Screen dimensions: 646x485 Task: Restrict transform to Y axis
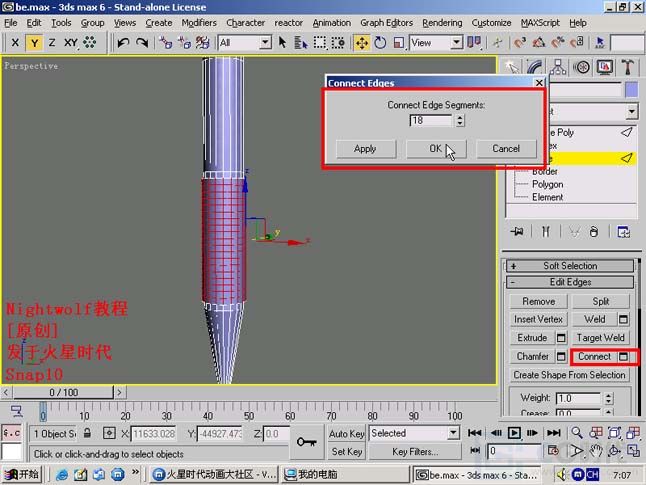coord(34,42)
